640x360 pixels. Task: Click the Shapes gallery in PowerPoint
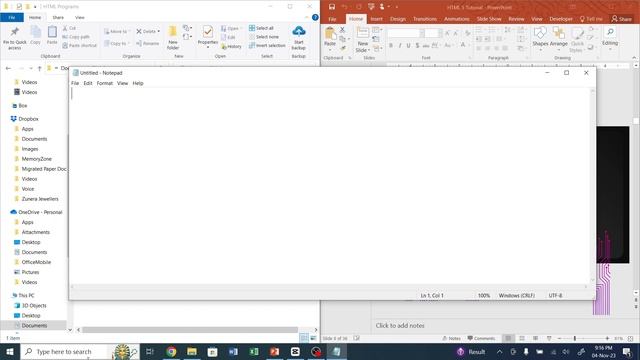(x=540, y=38)
